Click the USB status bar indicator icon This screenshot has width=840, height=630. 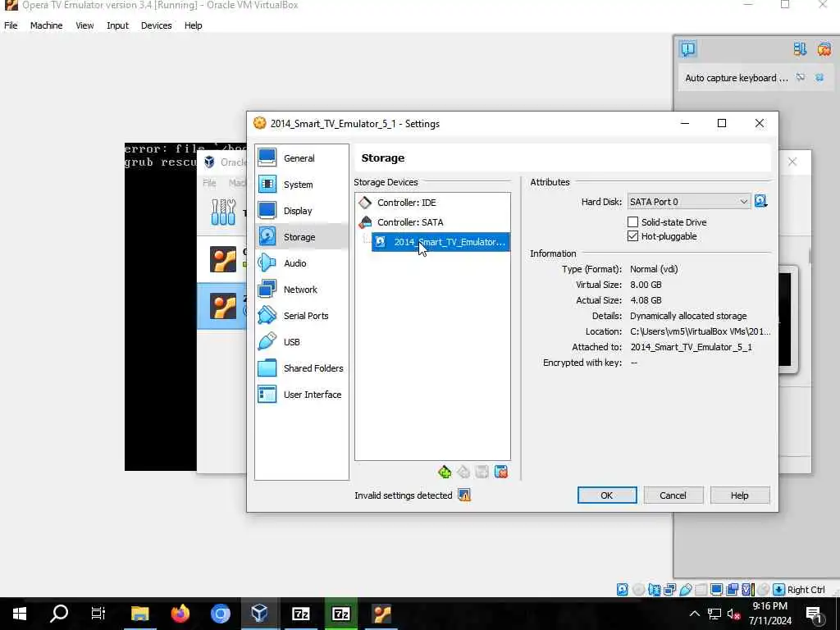(x=686, y=590)
